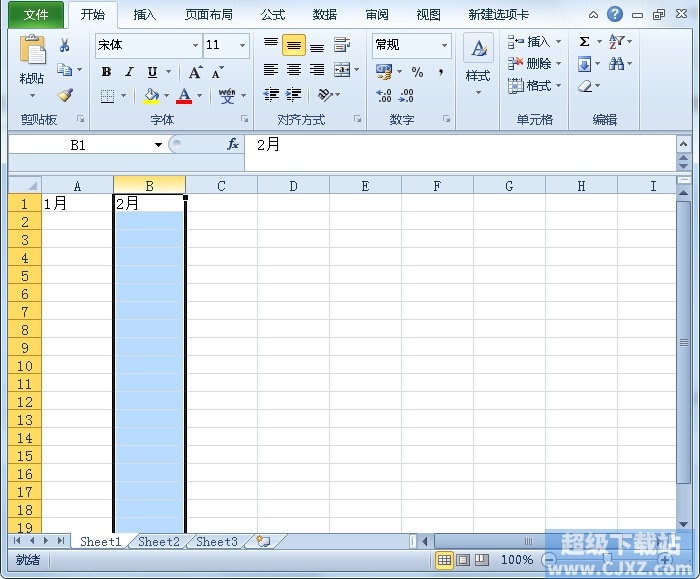Decrease font size with small A
Image resolution: width=700 pixels, height=579 pixels.
[217, 72]
